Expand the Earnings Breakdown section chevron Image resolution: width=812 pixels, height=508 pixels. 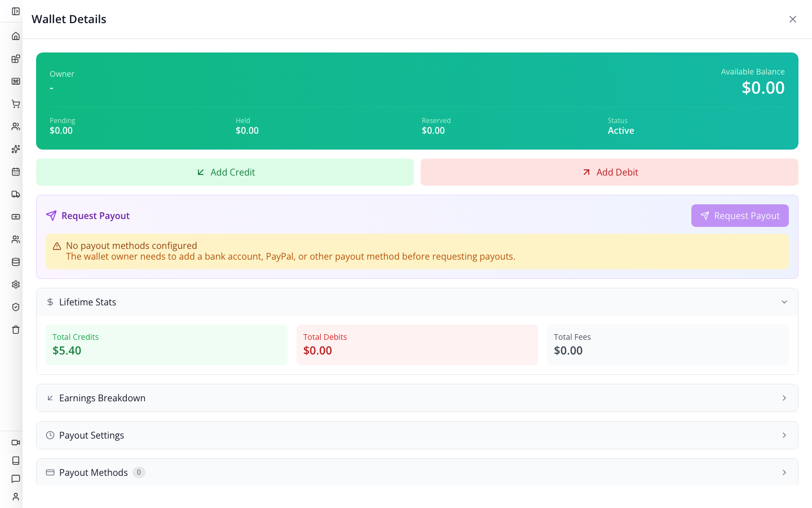tap(784, 398)
